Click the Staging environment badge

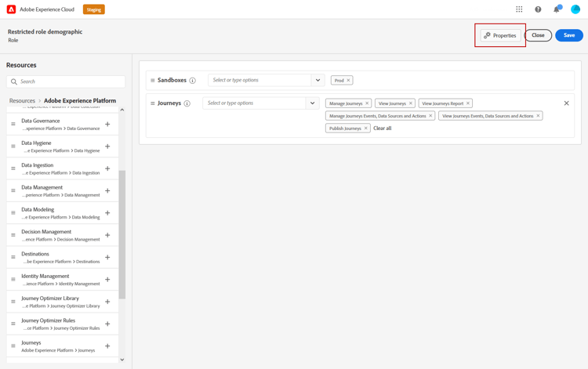[94, 9]
